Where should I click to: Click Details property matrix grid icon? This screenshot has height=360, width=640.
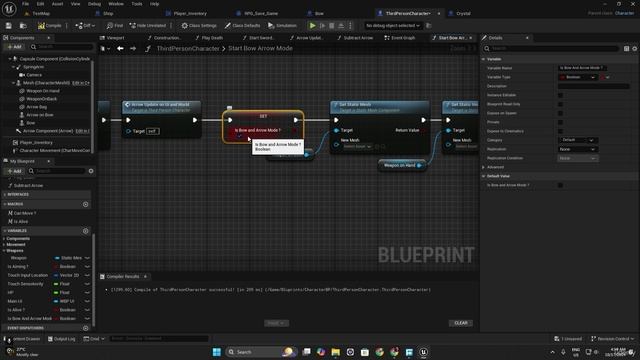tap(627, 49)
